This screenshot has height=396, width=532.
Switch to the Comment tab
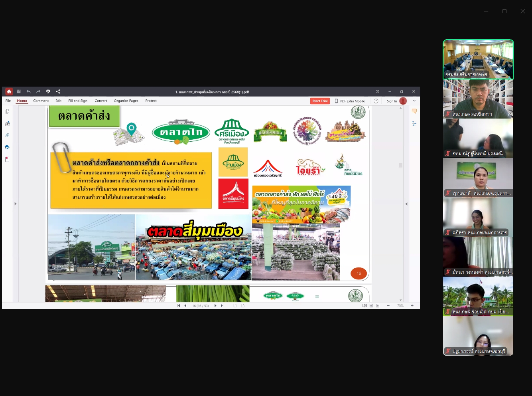[x=41, y=101]
